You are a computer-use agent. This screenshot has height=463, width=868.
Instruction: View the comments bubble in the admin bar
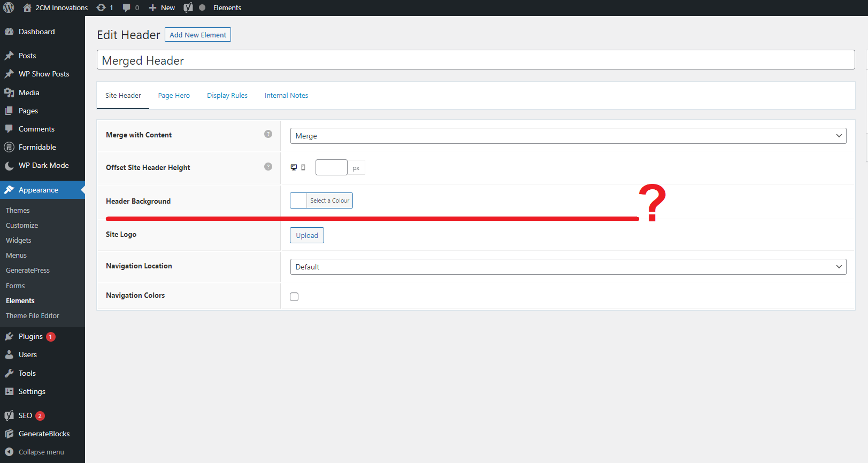pos(126,7)
